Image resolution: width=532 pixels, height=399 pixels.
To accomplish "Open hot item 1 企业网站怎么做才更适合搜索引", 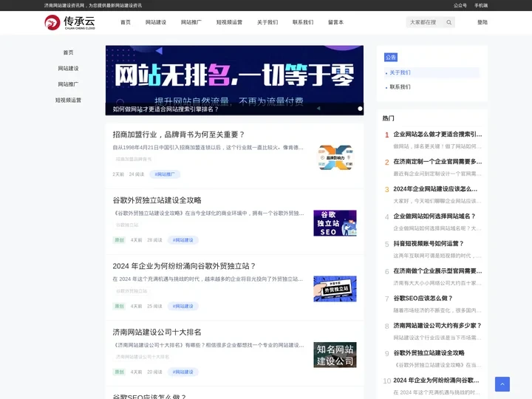I will click(437, 134).
